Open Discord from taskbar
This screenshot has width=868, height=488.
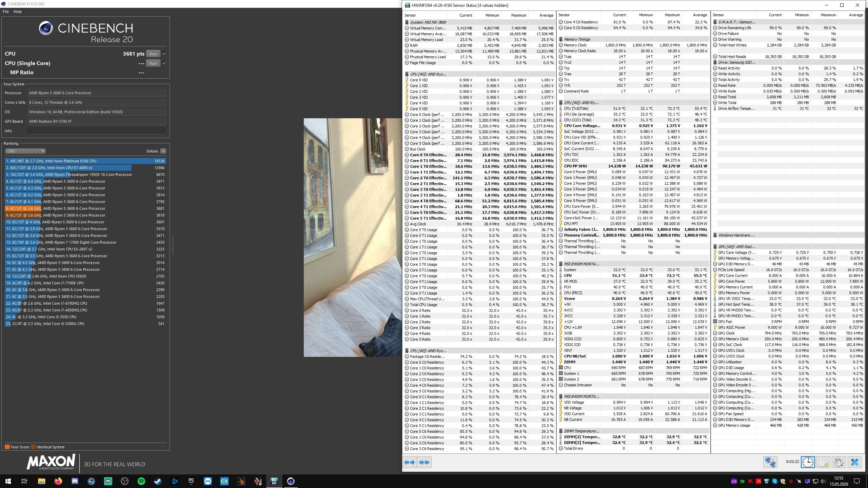click(x=75, y=481)
